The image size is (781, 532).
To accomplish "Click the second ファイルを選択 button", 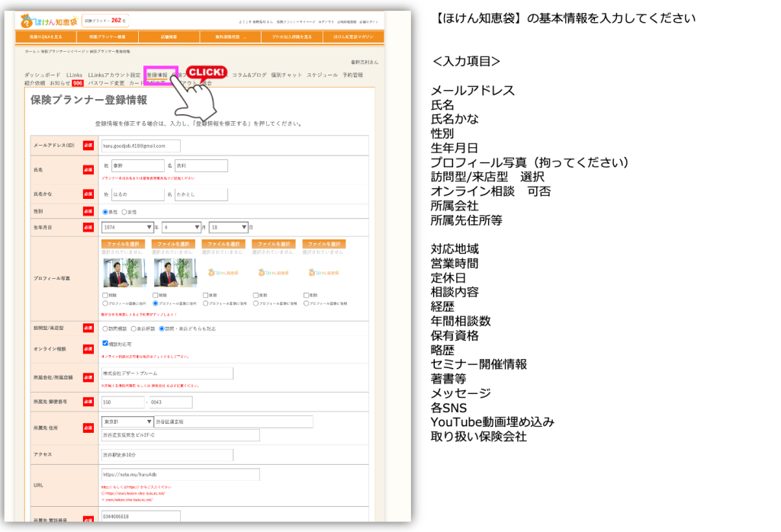I will pyautogui.click(x=173, y=244).
